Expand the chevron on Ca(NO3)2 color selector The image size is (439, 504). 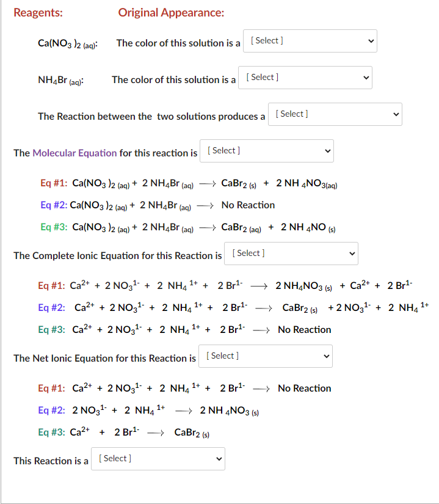pos(370,41)
